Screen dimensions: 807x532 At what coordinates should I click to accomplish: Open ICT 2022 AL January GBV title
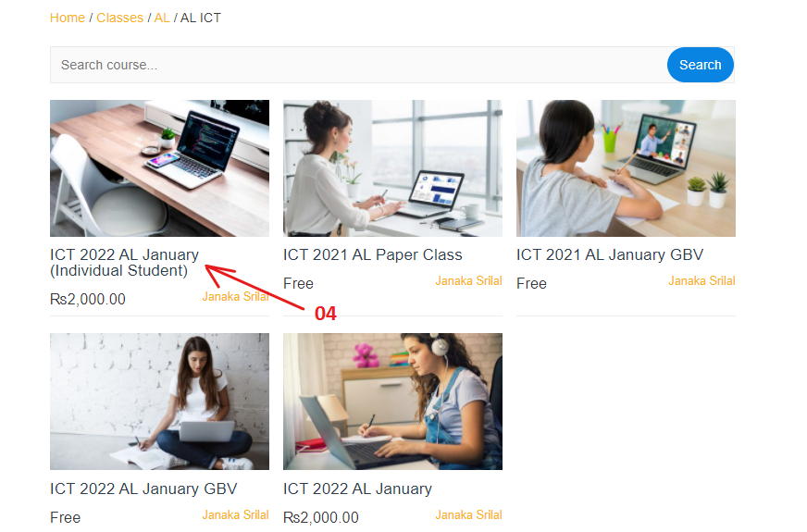coord(143,489)
